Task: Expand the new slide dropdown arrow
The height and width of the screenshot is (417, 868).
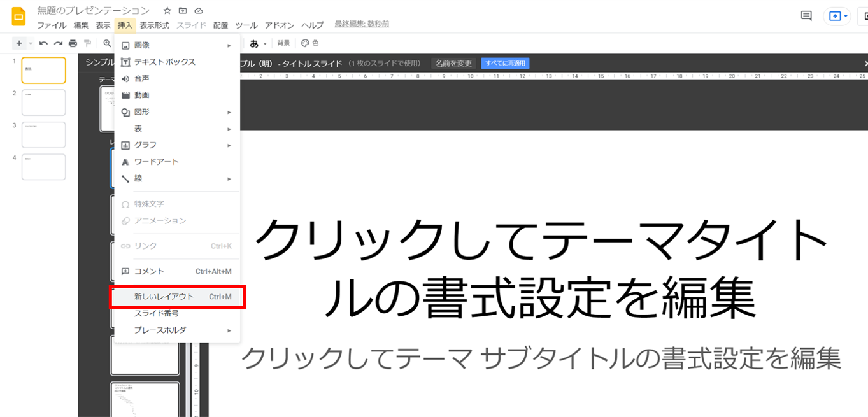Action: pyautogui.click(x=31, y=43)
